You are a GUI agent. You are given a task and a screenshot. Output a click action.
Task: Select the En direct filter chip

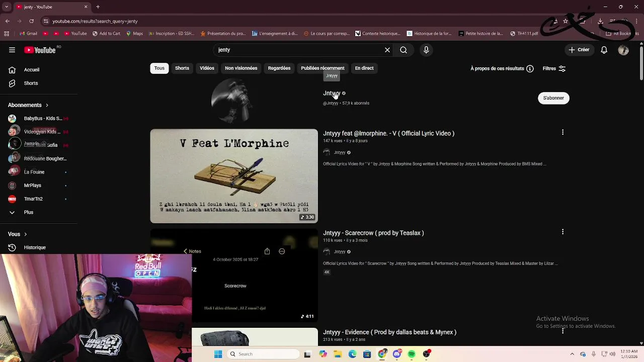[x=364, y=68]
